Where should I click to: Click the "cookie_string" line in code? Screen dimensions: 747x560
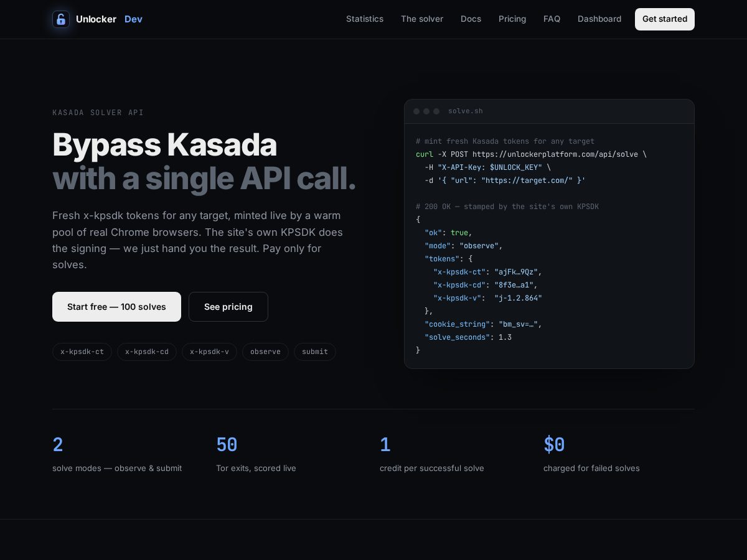click(x=483, y=324)
